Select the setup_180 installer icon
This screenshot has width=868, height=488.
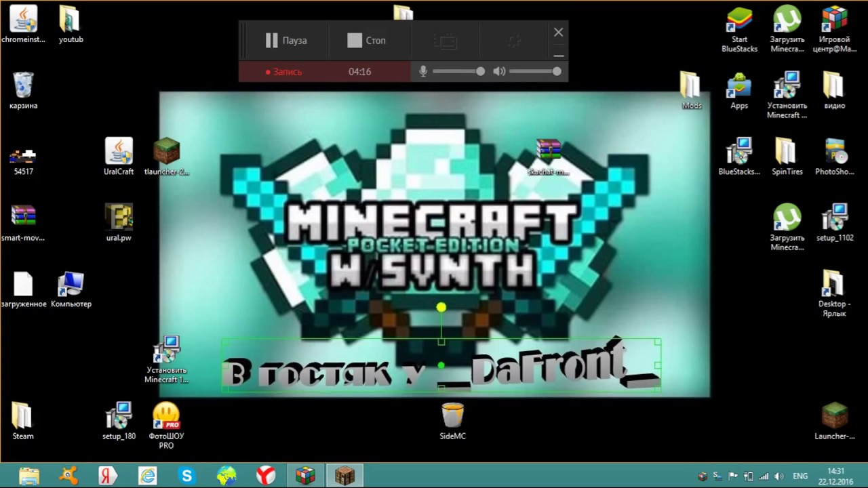coord(119,422)
